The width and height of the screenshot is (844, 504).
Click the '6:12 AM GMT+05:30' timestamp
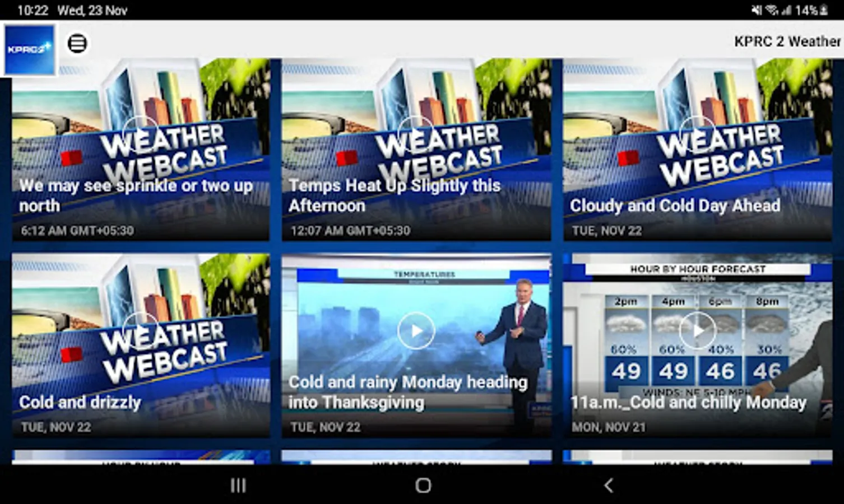click(77, 231)
